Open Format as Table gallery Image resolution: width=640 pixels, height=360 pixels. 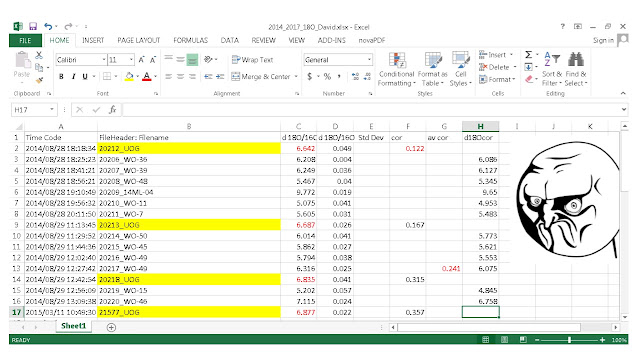point(433,69)
